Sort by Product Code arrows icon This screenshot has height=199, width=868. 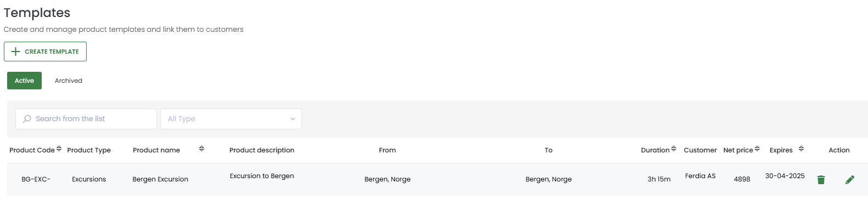coord(59,149)
